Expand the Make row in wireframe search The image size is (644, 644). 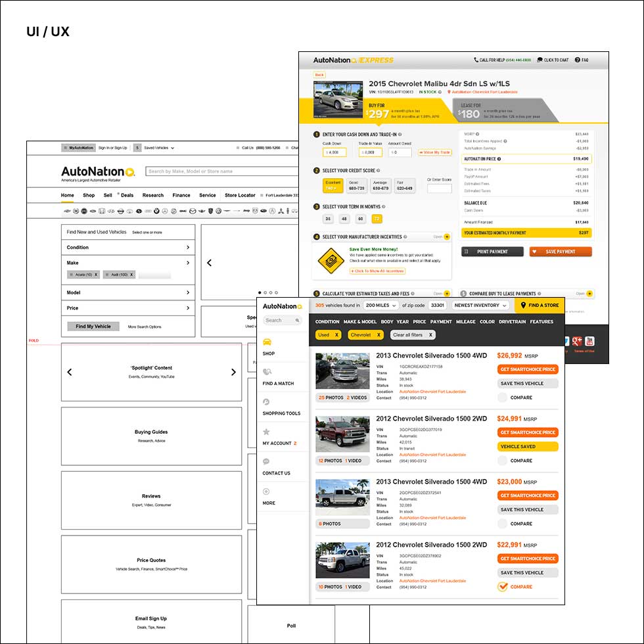click(x=128, y=263)
